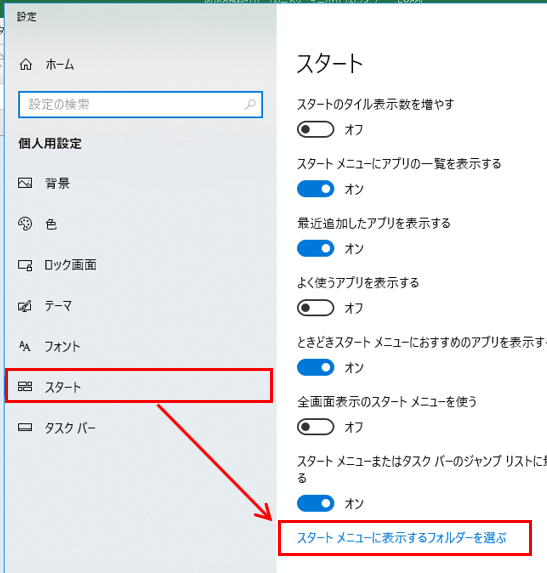Disable スタート メニューにアプリの一覧を表示する toggle

point(315,189)
